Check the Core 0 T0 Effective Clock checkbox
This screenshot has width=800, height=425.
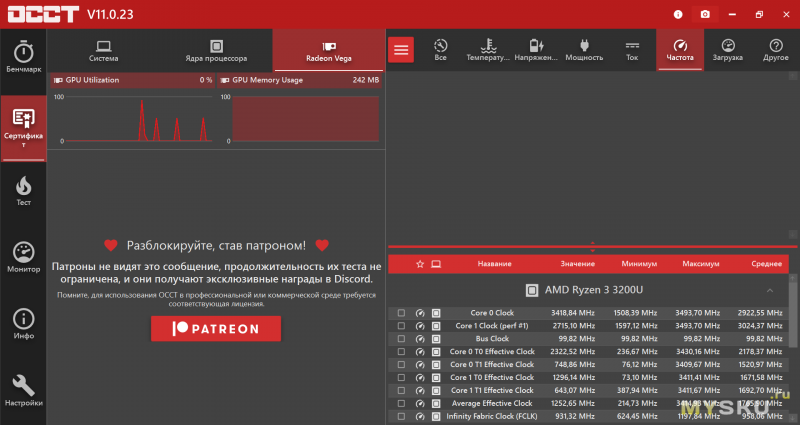pos(402,352)
